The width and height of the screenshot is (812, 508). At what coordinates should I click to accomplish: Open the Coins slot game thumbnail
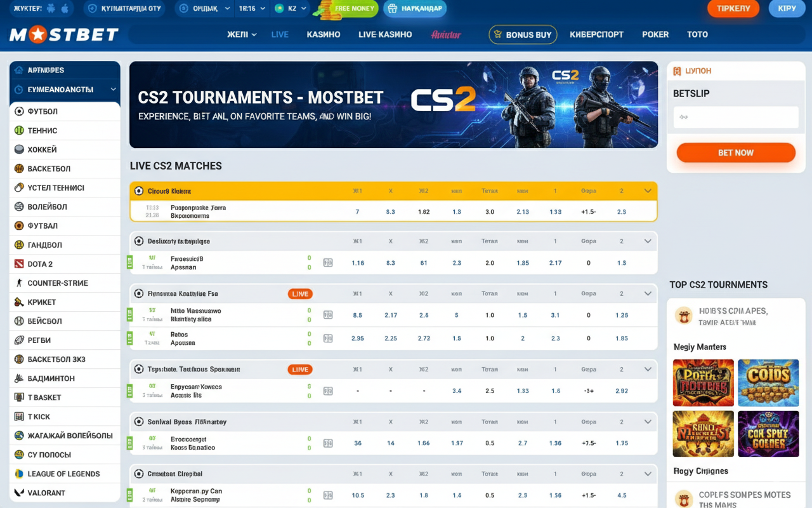pos(768,383)
